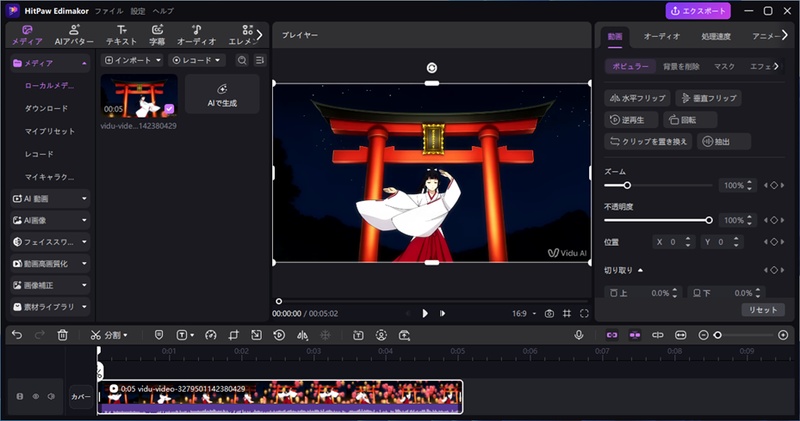The width and height of the screenshot is (800, 421).
Task: Select the vidu-video clip on the timeline
Action: pyautogui.click(x=280, y=397)
